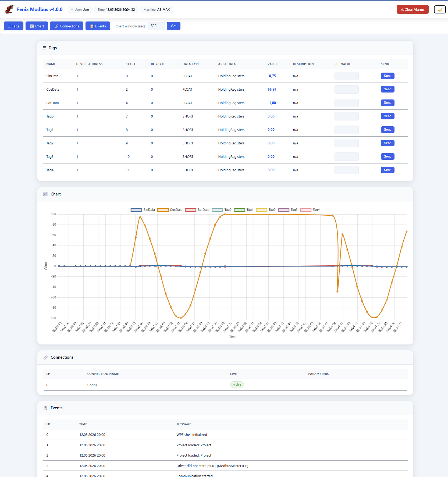The image size is (448, 477).
Task: Toggle dark mode with the moon icon
Action: click(440, 9)
